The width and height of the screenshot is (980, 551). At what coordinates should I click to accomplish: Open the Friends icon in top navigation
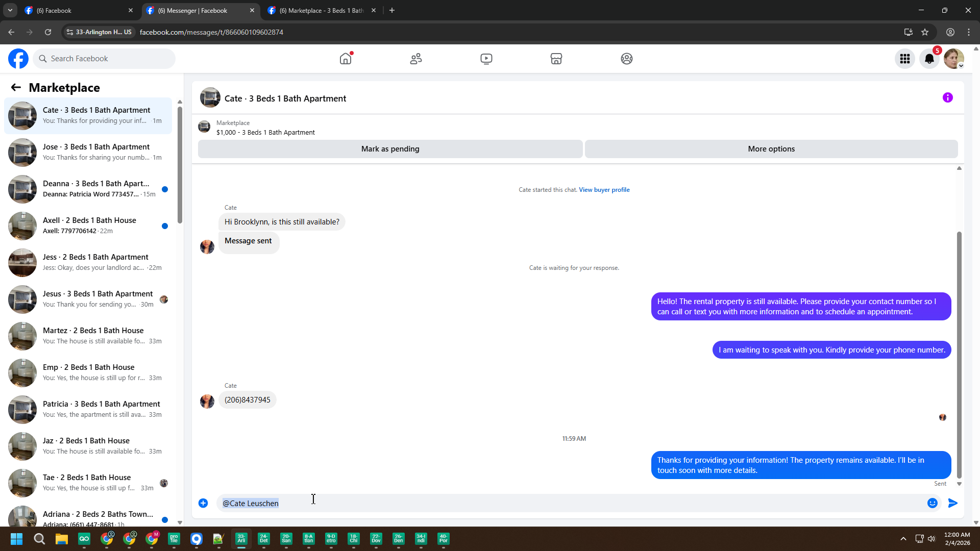(x=416, y=59)
